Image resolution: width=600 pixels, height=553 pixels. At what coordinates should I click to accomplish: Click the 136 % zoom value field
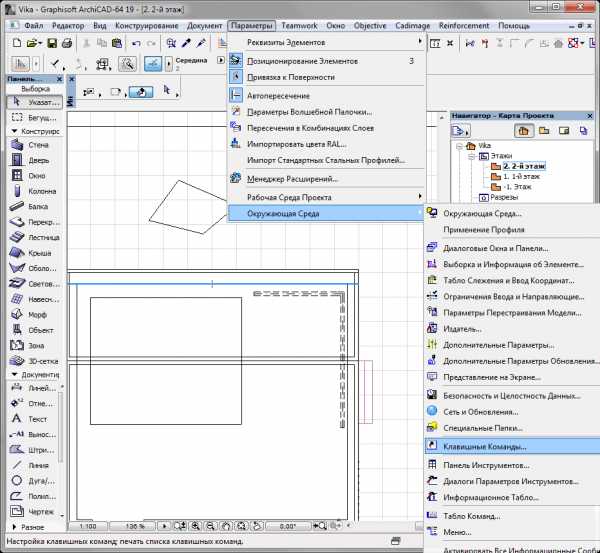(135, 526)
